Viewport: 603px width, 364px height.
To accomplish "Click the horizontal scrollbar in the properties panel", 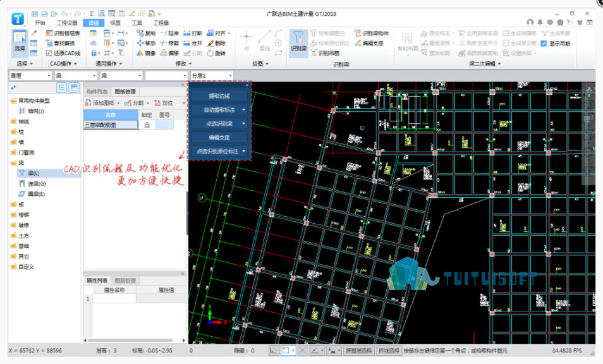I will point(129,341).
